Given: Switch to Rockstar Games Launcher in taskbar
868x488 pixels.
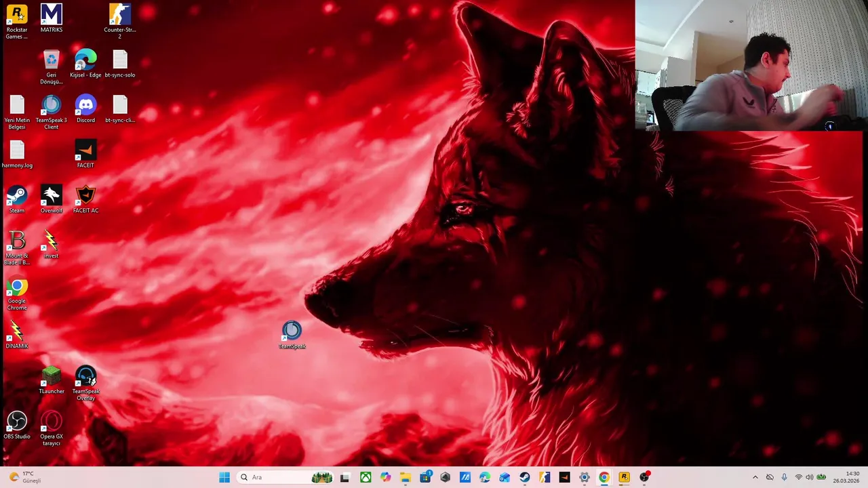Looking at the screenshot, I should pyautogui.click(x=624, y=477).
